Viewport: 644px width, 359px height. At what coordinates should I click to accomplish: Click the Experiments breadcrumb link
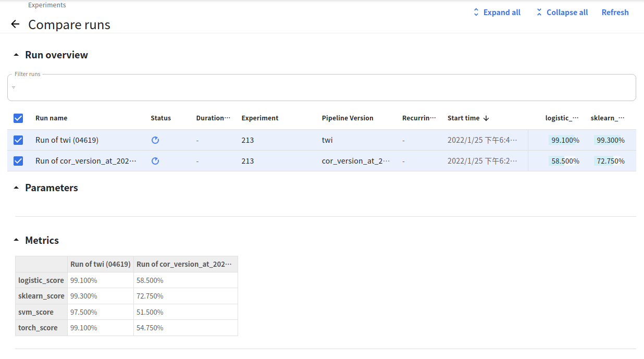click(x=47, y=5)
